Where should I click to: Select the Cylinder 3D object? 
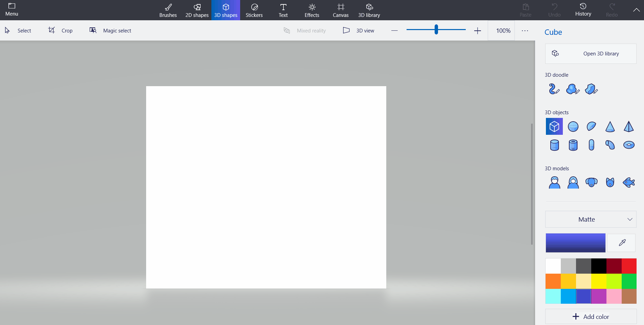coord(554,145)
